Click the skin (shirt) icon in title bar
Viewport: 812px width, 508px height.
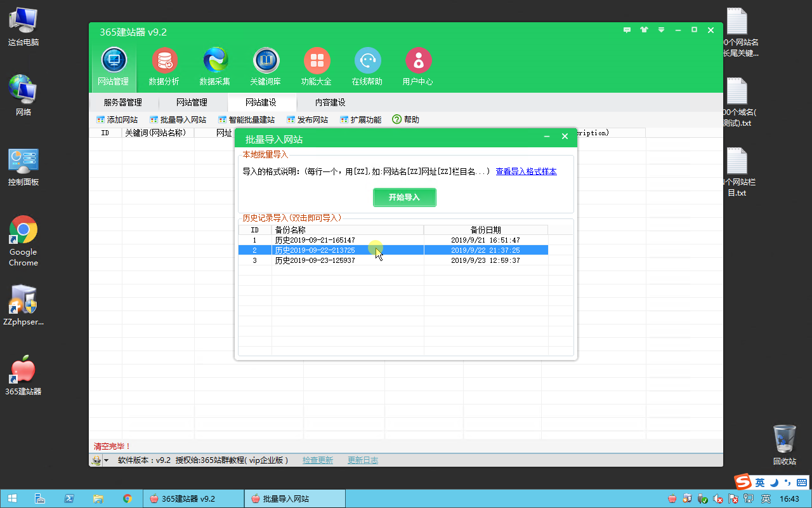point(645,30)
